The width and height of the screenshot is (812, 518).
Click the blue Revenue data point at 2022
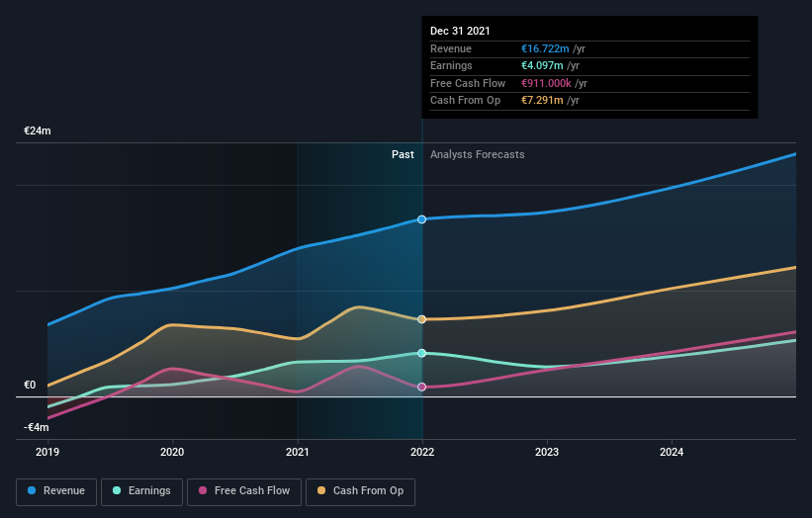(x=422, y=219)
